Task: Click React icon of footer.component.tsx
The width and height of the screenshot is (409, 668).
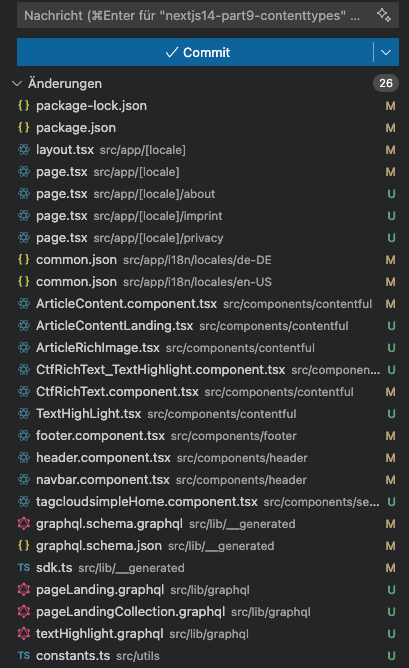Action: (x=24, y=436)
